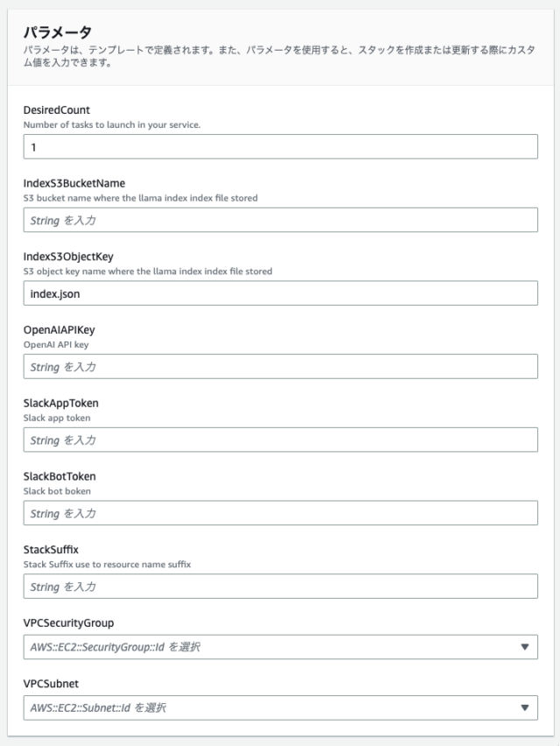Open the AWS::EC2::Subnet::Id selection box
Image resolution: width=560 pixels, height=746 pixels.
coord(281,707)
